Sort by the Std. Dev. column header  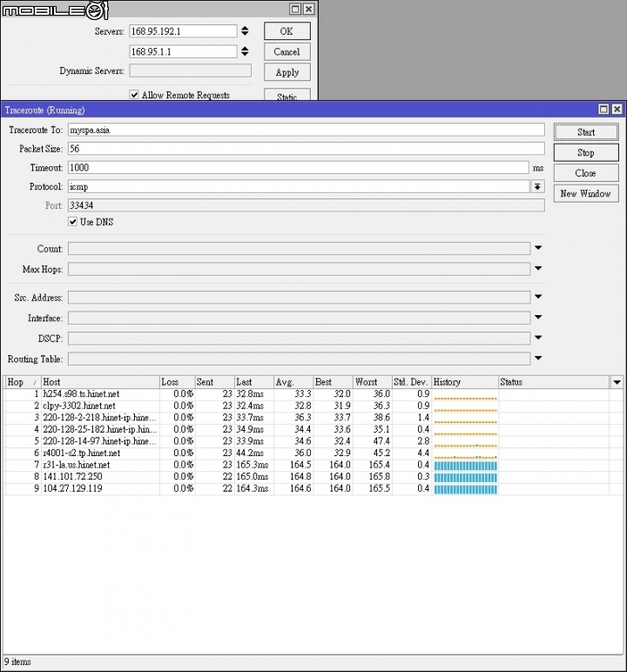coord(411,382)
